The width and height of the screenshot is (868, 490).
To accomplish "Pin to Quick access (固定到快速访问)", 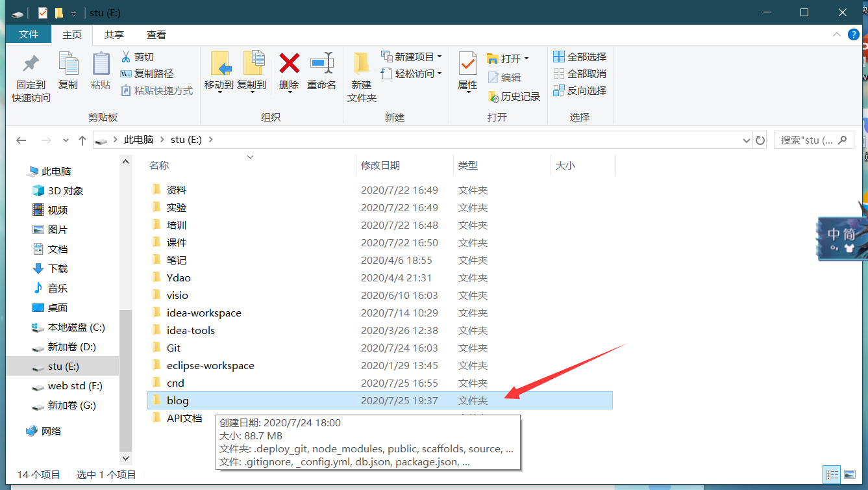I will (x=31, y=77).
